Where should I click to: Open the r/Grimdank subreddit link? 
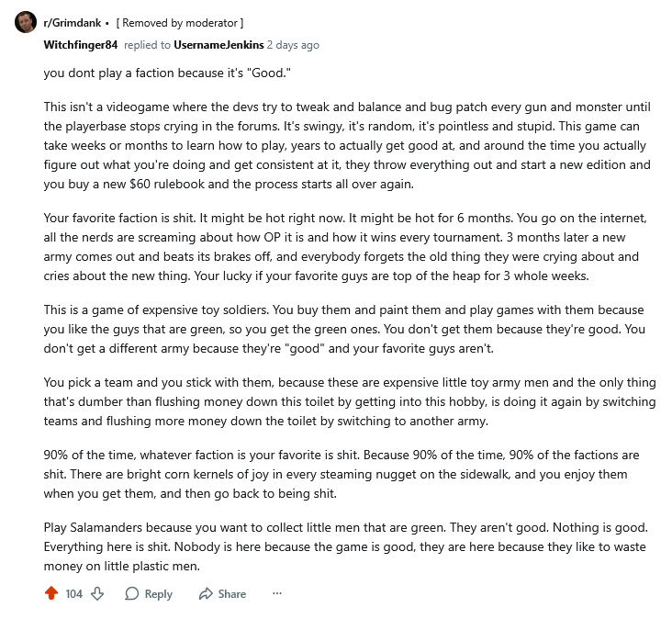(73, 21)
